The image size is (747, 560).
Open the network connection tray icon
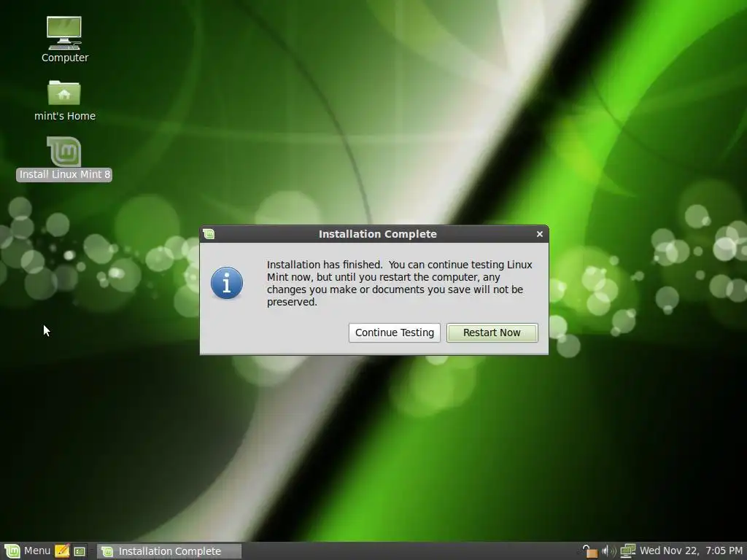pyautogui.click(x=627, y=551)
